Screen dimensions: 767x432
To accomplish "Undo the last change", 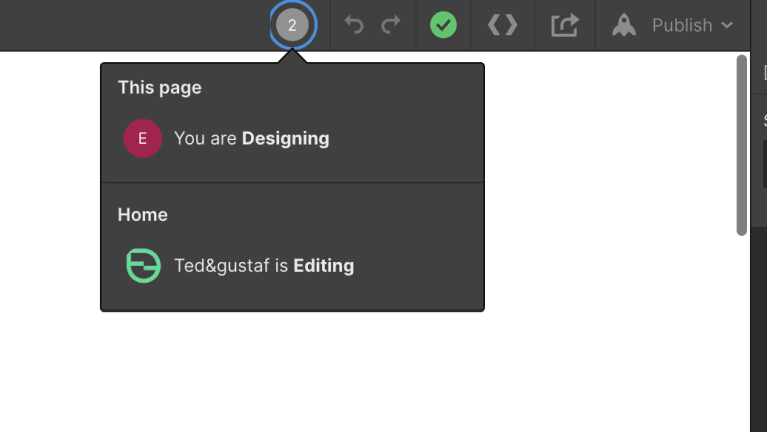I will tap(354, 24).
